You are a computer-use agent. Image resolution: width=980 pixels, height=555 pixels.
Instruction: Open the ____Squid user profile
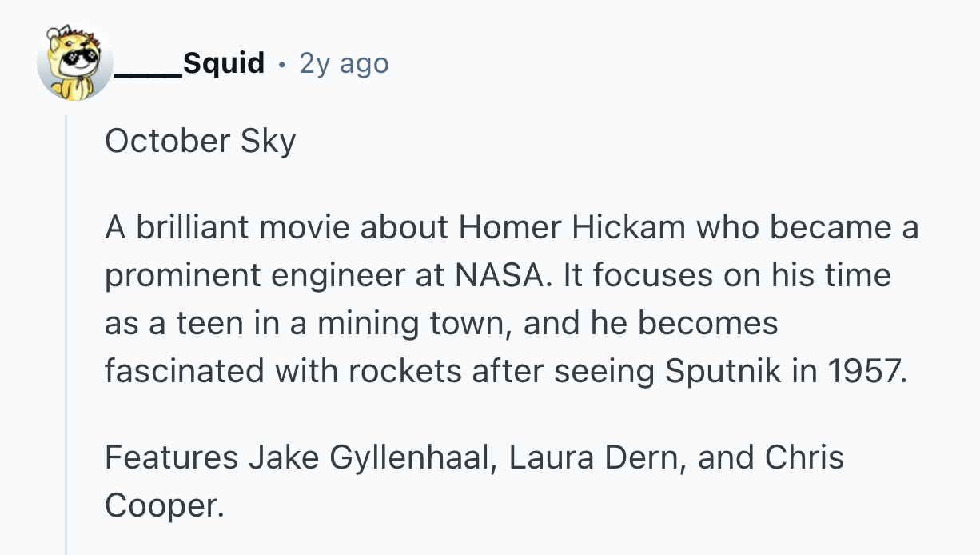tap(189, 62)
